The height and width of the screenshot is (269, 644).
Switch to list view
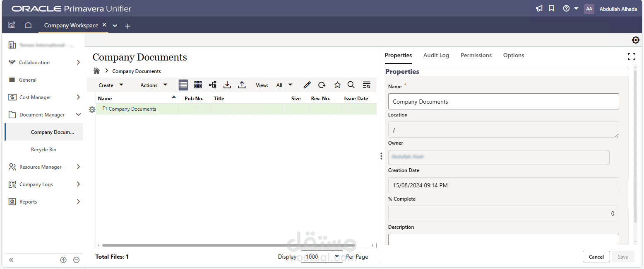click(x=183, y=85)
